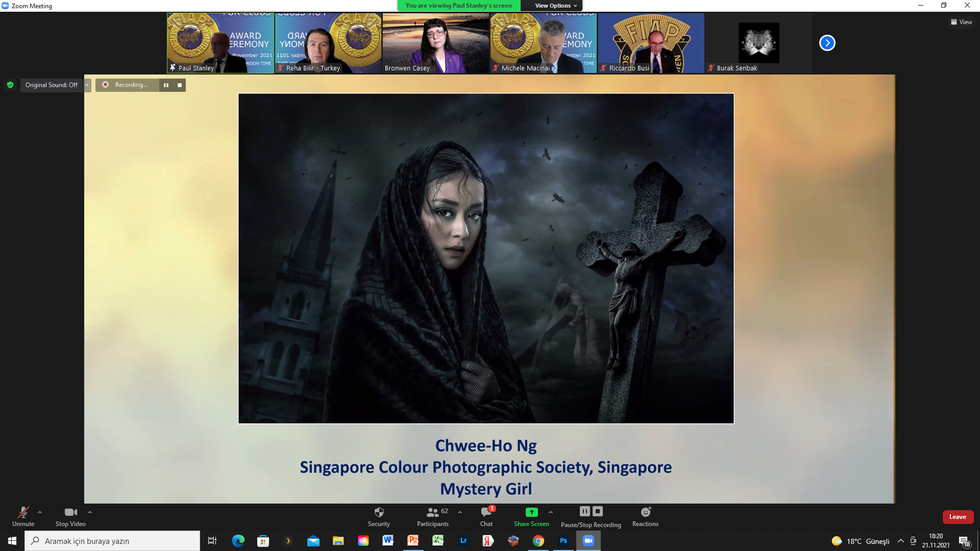Viewport: 980px width, 551px height.
Task: Open Word from taskbar
Action: tap(388, 541)
